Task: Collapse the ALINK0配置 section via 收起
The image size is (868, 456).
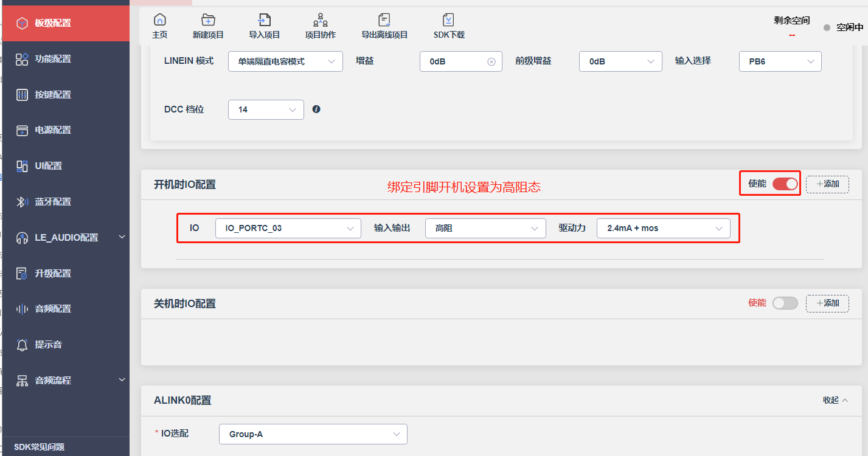Action: 836,400
